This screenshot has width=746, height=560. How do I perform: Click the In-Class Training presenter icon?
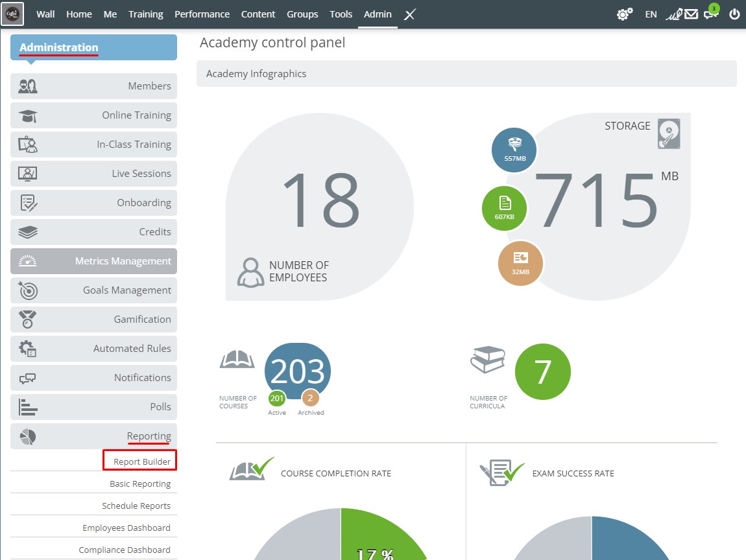pyautogui.click(x=28, y=145)
